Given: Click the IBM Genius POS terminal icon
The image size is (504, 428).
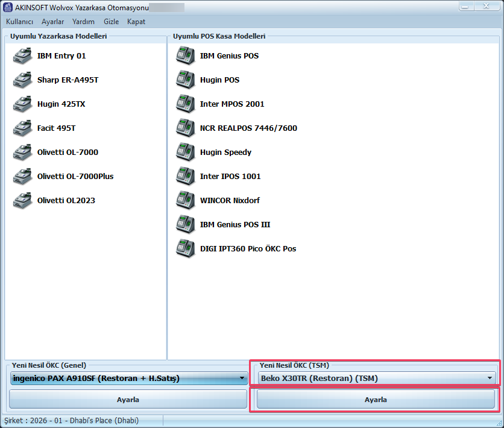Looking at the screenshot, I should click(185, 55).
